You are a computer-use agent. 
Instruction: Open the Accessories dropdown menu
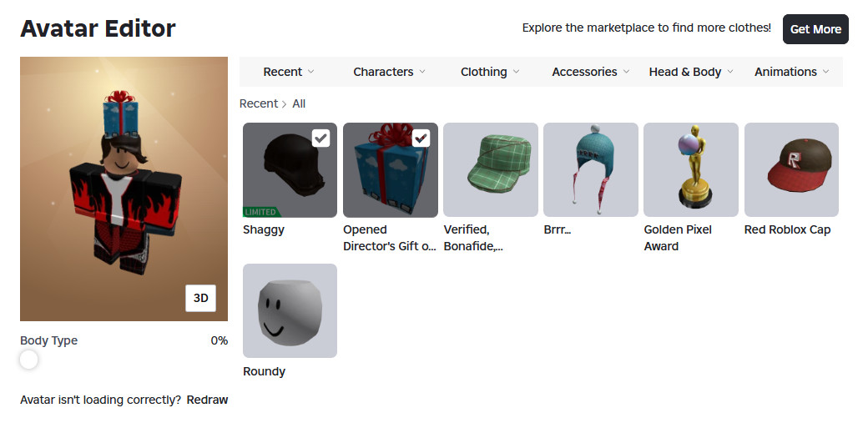tap(591, 72)
